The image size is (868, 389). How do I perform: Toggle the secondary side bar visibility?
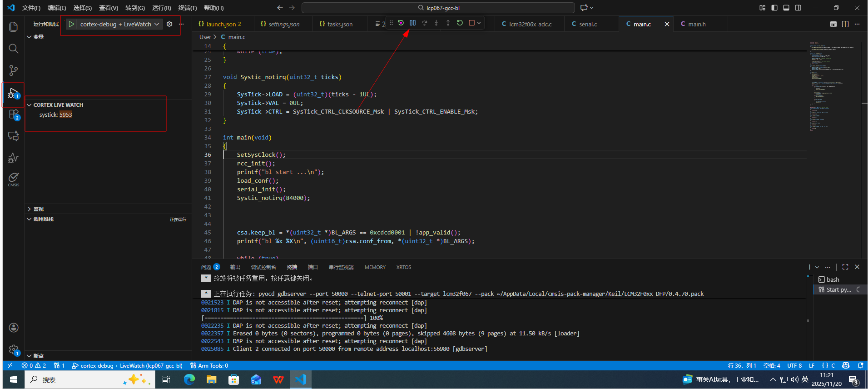click(798, 8)
